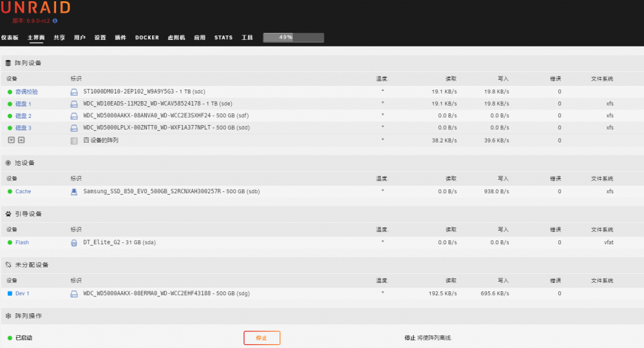Image resolution: width=644 pixels, height=348 pixels.
Task: Click the disk icon beside ST1000DM010
Action: click(x=74, y=92)
